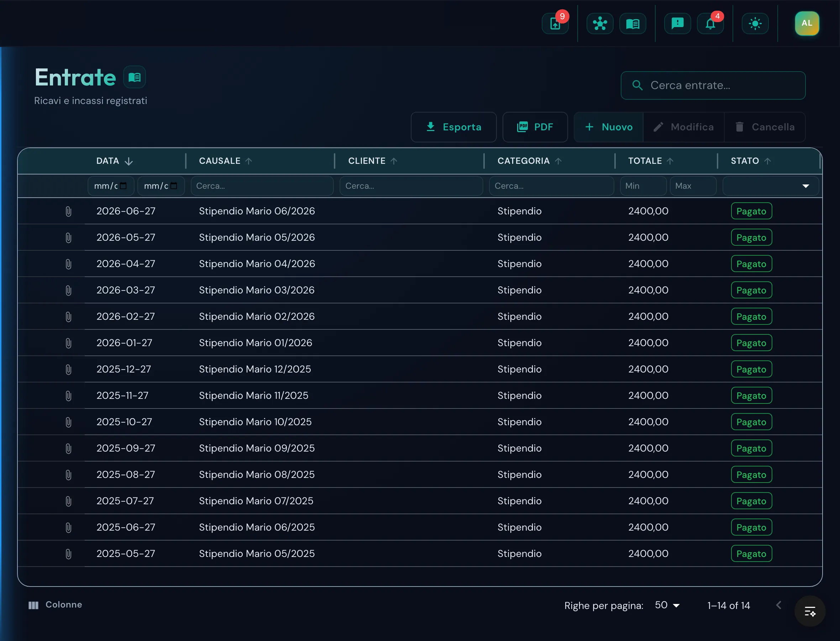Click the attachment clip of 2026-06-27 row

pos(68,212)
